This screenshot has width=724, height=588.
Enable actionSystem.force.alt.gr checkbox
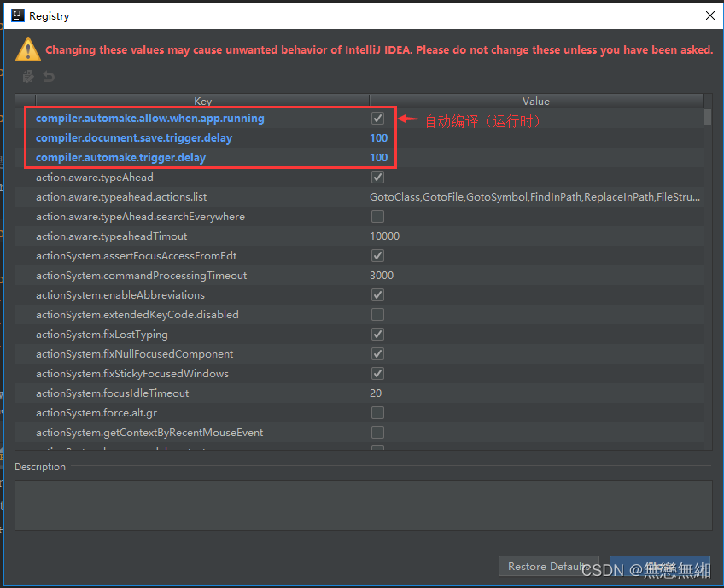[377, 412]
